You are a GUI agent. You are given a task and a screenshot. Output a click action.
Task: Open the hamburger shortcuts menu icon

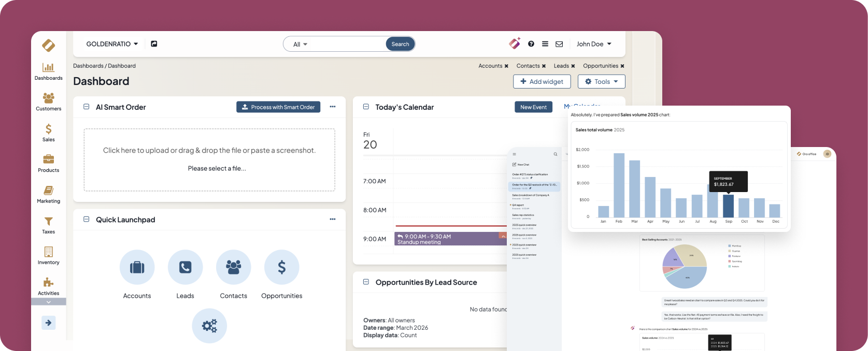(545, 44)
